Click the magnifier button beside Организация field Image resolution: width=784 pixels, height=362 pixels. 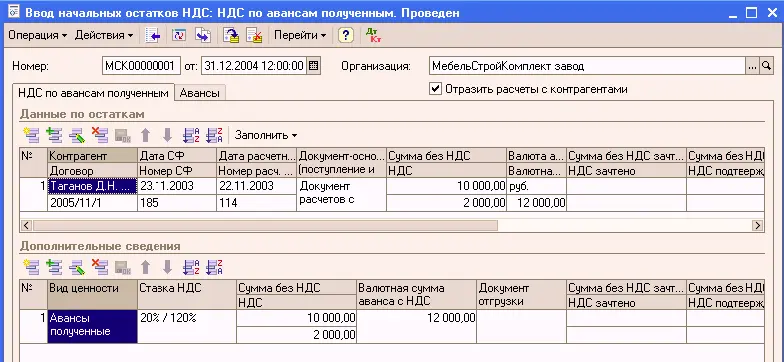[x=766, y=66]
